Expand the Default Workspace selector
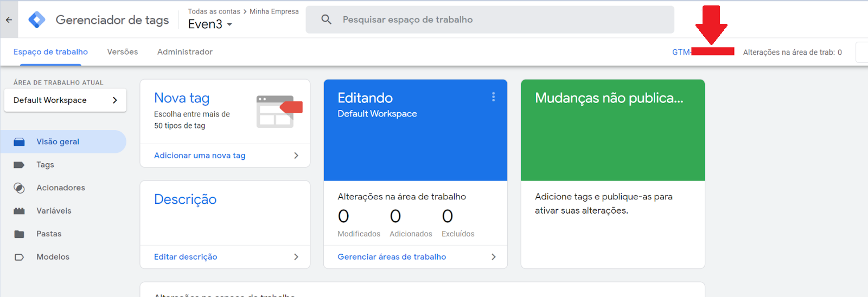 65,100
